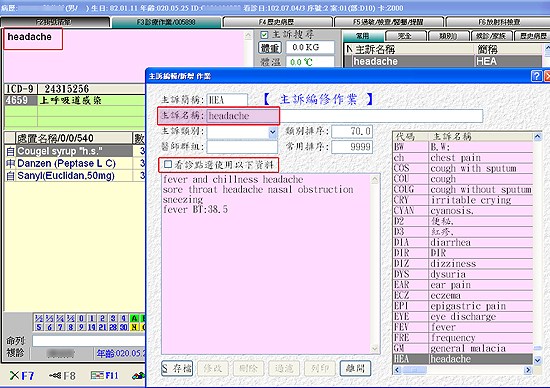Click the green A quick-key button
Viewport: 550px width, 388px height.
134,319
